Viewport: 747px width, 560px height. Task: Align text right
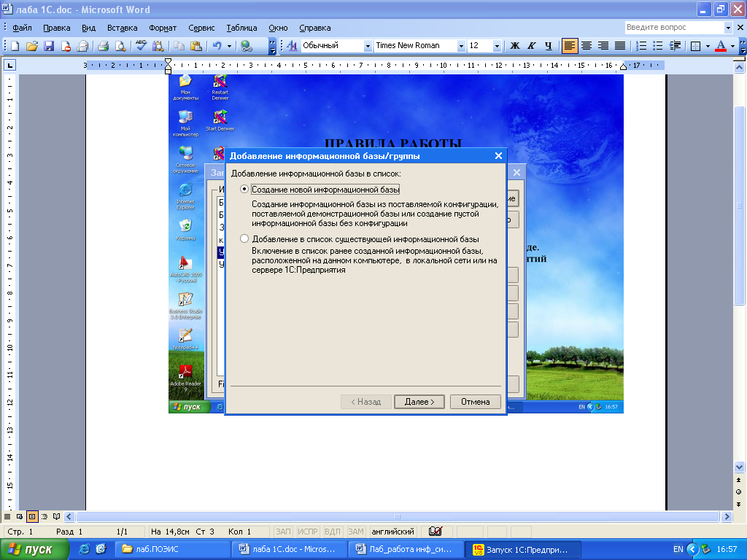(x=603, y=46)
